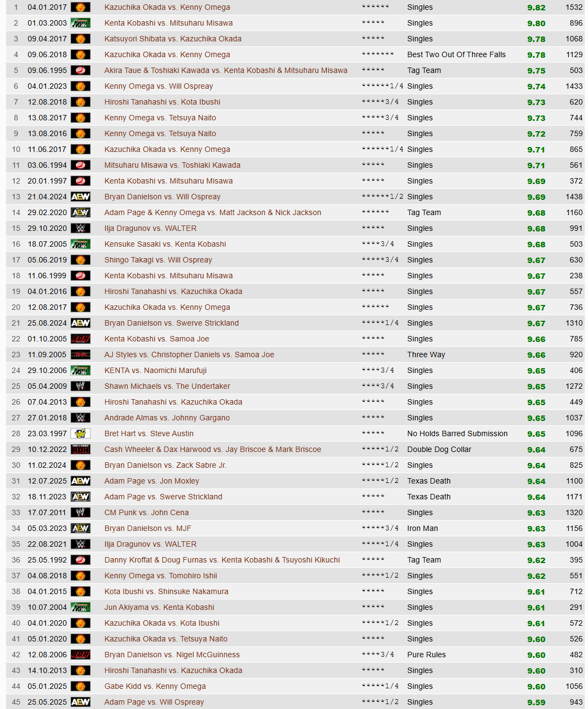Click date 04.01.2017
This screenshot has height=709, width=588.
pyautogui.click(x=47, y=8)
